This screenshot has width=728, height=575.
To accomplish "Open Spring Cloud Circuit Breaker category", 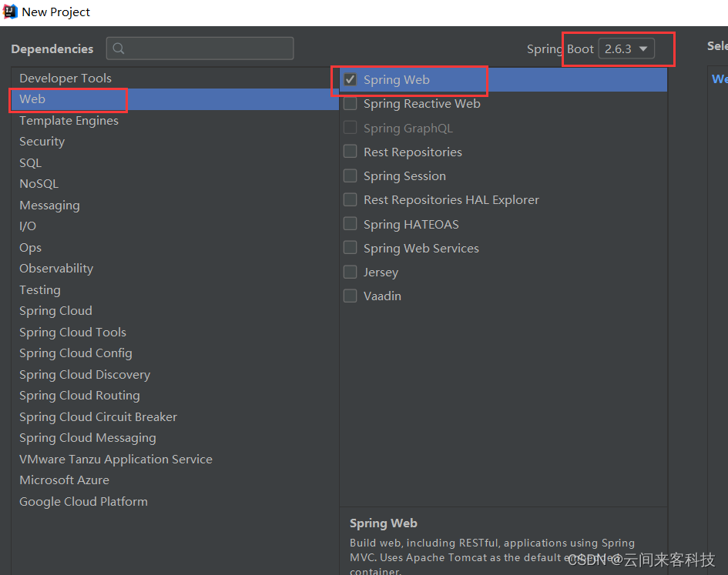I will coord(175,416).
